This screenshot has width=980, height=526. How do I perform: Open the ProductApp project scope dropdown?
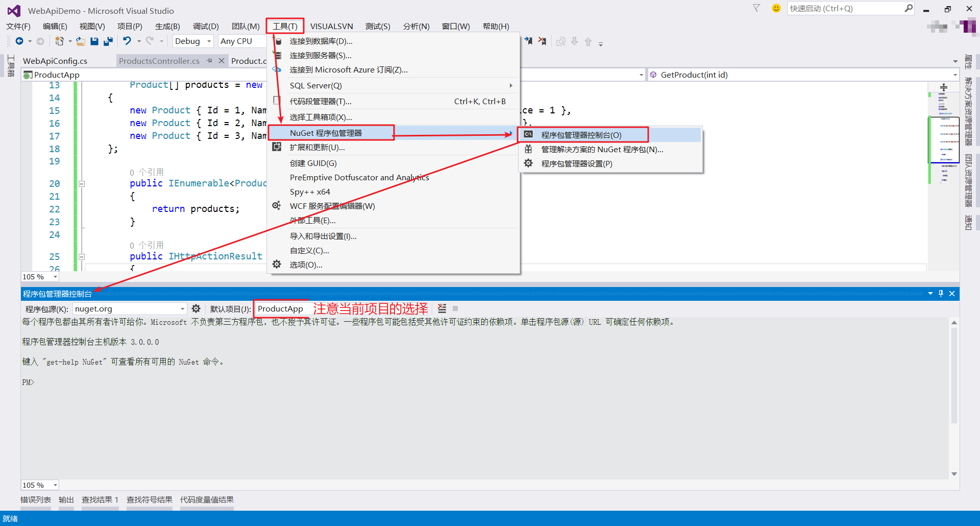click(x=334, y=75)
